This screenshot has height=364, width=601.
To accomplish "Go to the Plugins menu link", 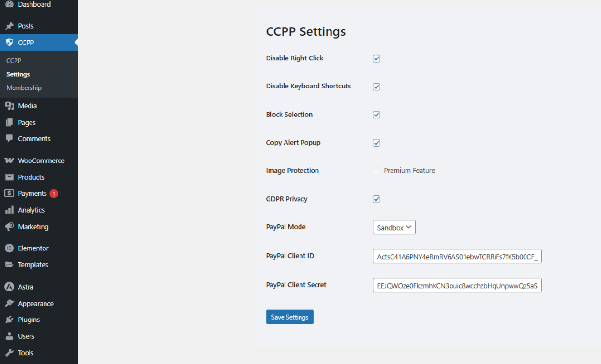I will click(29, 320).
